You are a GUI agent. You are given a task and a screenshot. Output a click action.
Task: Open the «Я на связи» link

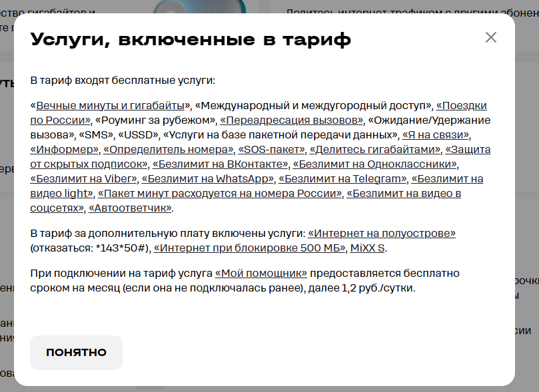[436, 135]
